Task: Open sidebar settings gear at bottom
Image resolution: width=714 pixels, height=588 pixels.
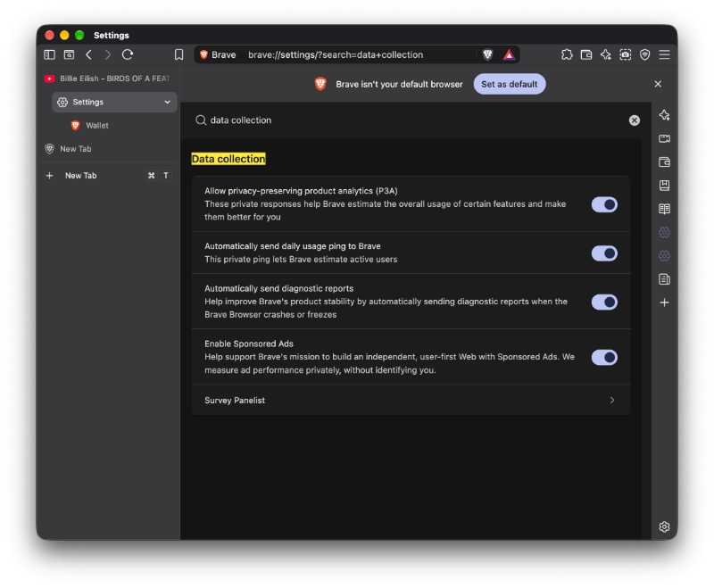Action: click(664, 526)
